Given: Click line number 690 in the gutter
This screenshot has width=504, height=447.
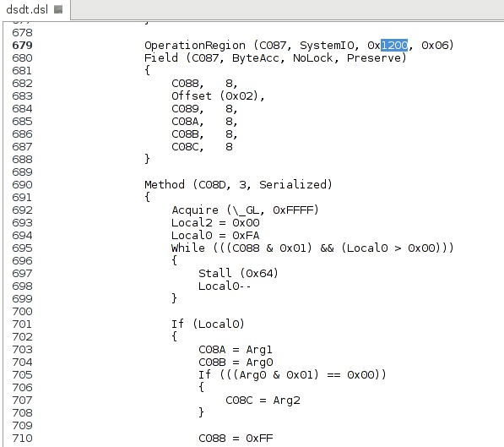Looking at the screenshot, I should (22, 185).
